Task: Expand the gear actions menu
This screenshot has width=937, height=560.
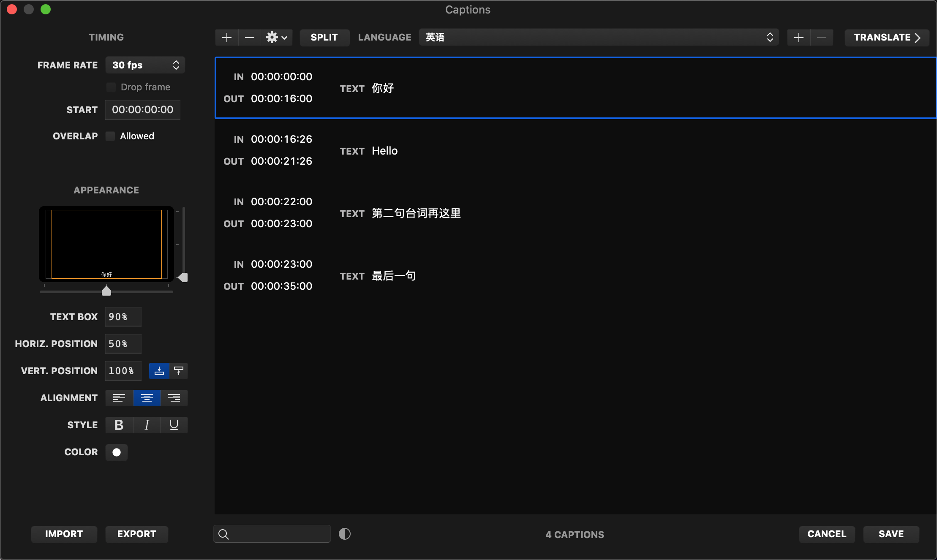Action: coord(277,38)
